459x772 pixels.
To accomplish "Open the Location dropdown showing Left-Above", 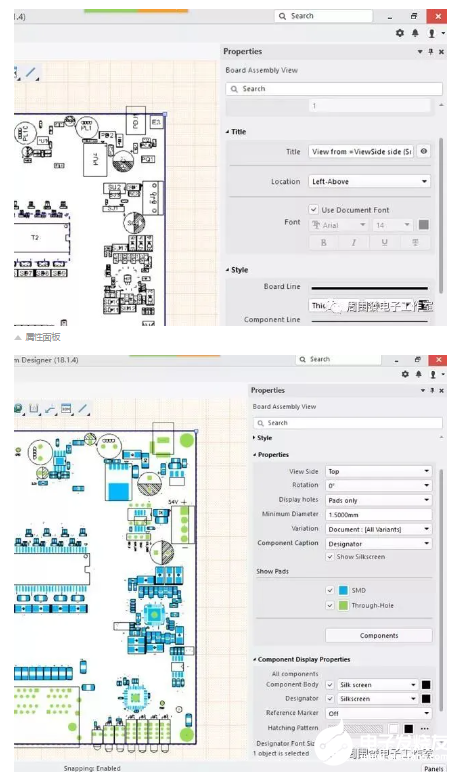I will pos(369,181).
